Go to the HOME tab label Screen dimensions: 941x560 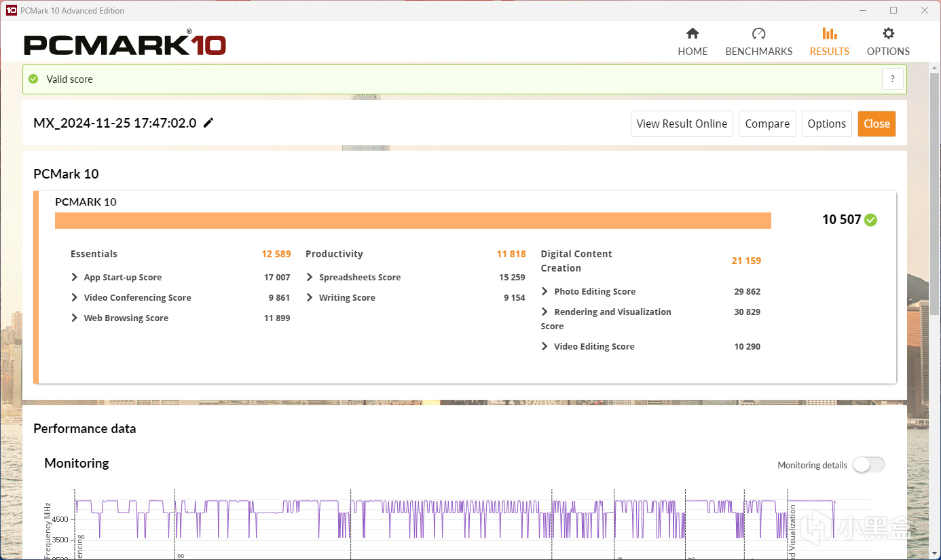click(693, 52)
